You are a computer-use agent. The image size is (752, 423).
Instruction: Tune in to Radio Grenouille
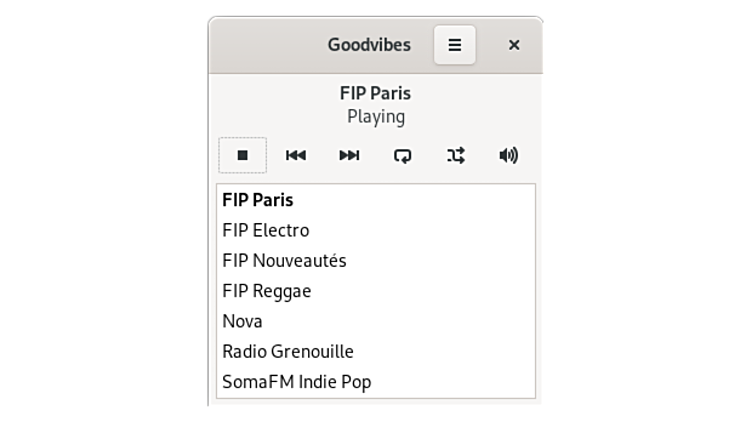[288, 351]
